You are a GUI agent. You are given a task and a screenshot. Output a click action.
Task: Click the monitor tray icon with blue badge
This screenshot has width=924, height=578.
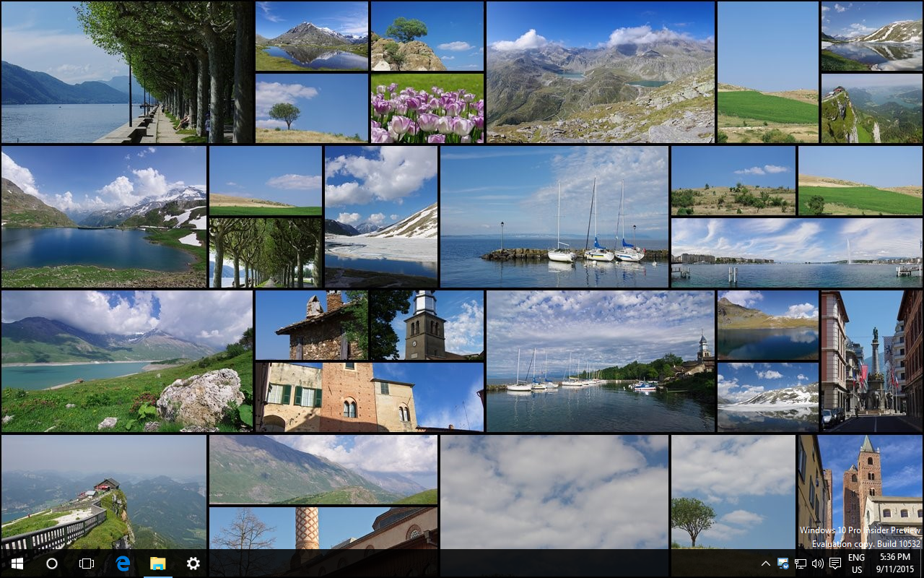783,564
